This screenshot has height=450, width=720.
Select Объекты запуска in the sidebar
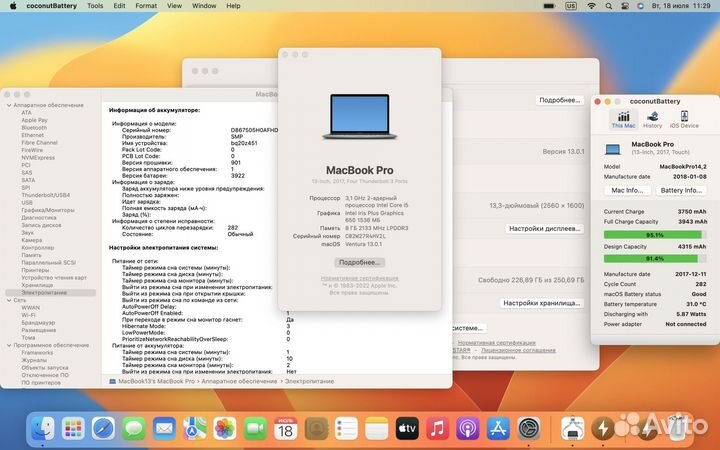(x=45, y=367)
